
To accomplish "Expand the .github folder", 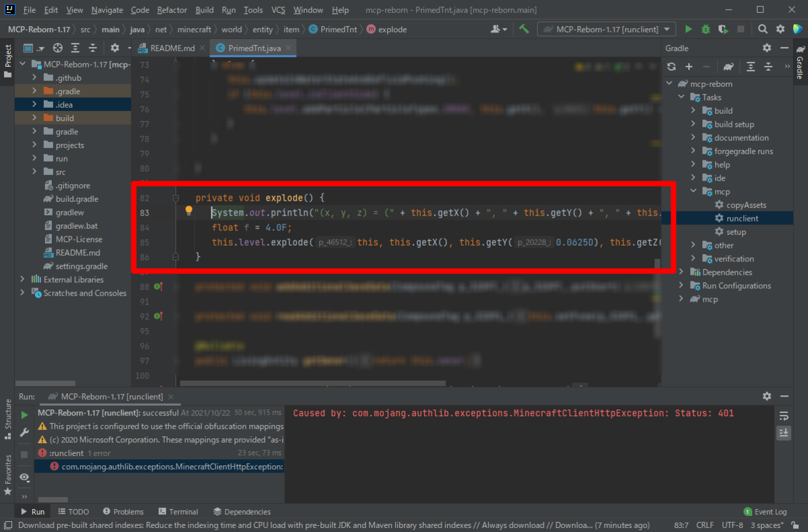I will 34,77.
